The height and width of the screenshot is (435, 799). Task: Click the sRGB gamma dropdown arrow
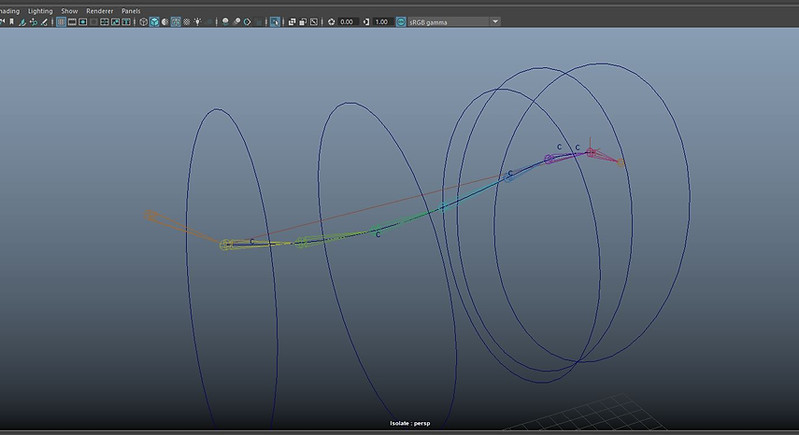[x=495, y=22]
